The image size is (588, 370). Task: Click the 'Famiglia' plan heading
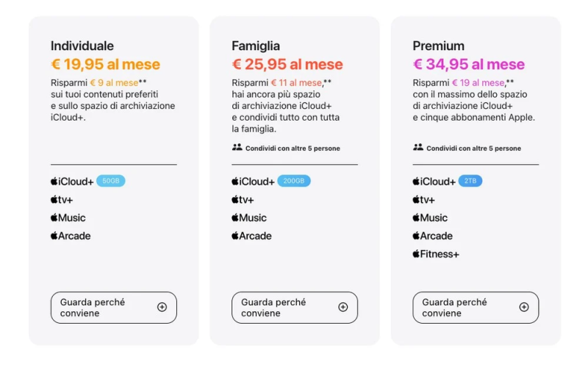click(x=256, y=46)
